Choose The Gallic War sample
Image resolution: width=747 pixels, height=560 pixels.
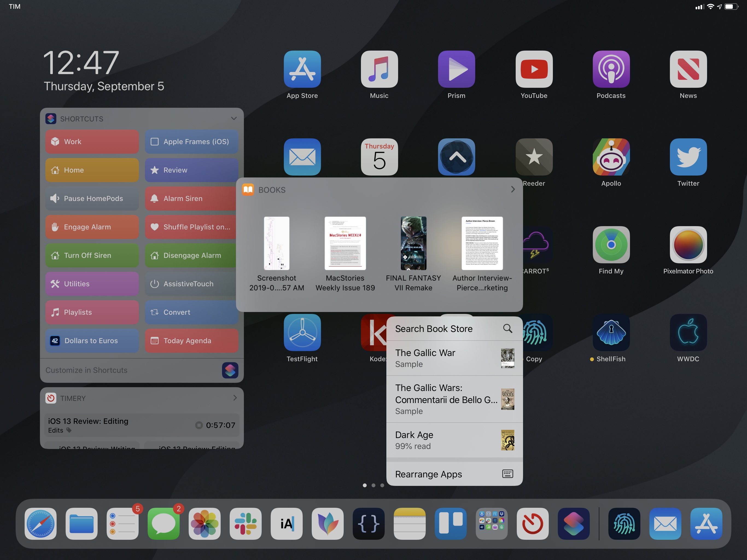pyautogui.click(x=454, y=358)
